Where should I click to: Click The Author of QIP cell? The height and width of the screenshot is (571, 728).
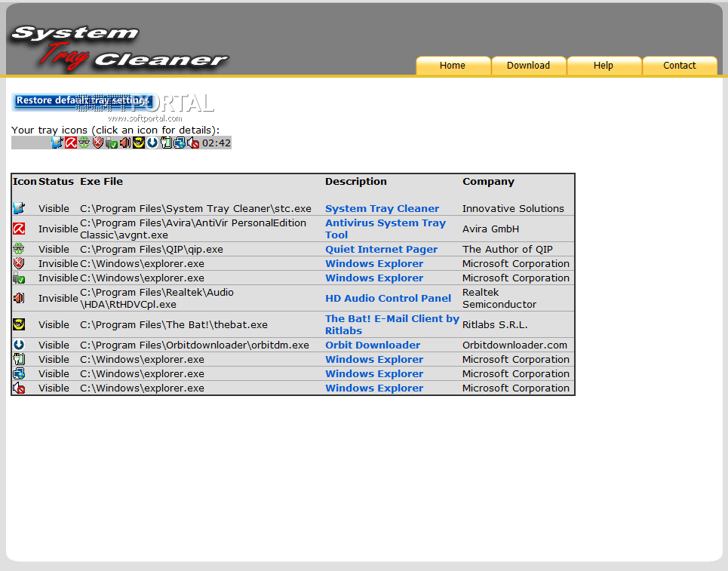click(x=508, y=249)
